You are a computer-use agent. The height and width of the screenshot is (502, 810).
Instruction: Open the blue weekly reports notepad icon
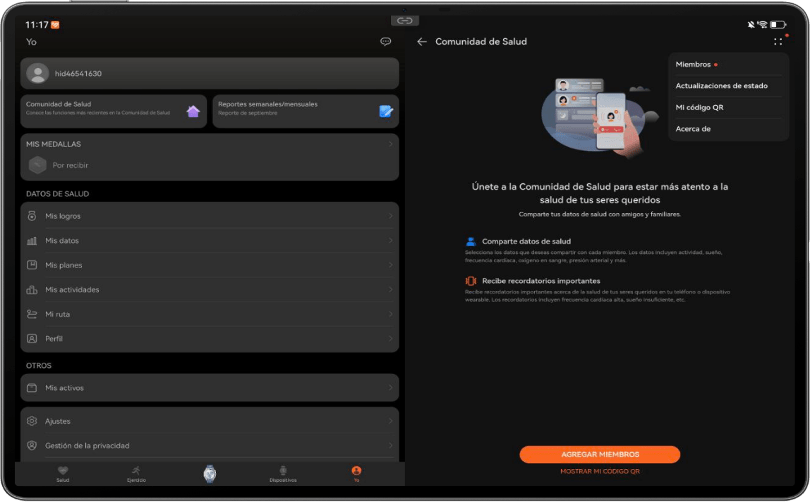[x=386, y=111]
